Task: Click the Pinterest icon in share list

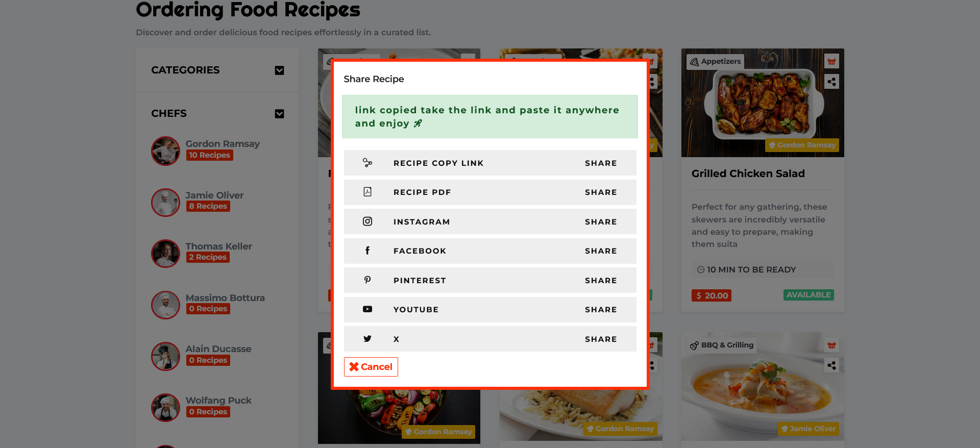Action: pos(367,280)
